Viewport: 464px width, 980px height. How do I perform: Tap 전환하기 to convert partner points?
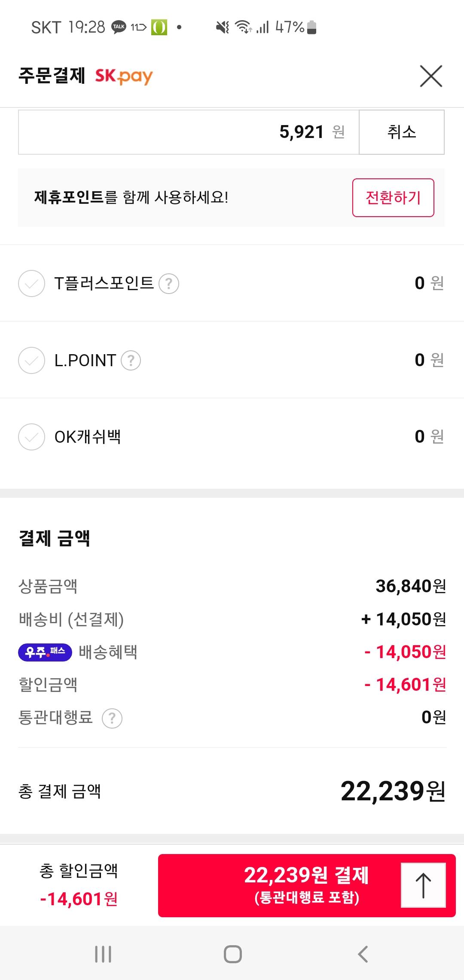(393, 198)
